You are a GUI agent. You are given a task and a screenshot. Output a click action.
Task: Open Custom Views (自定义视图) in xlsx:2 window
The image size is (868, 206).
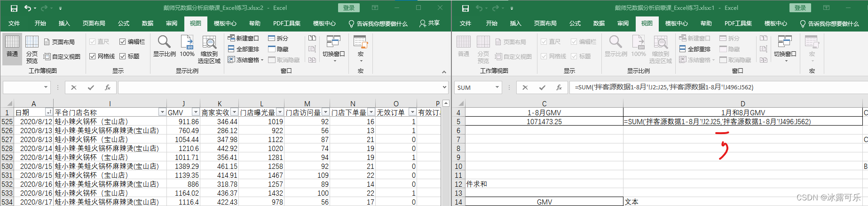pos(62,56)
